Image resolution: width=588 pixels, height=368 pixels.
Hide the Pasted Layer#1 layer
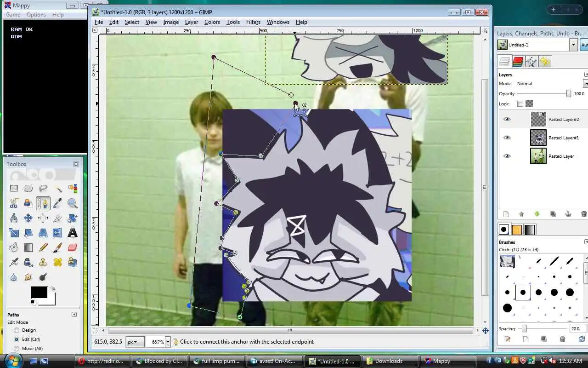(x=507, y=138)
